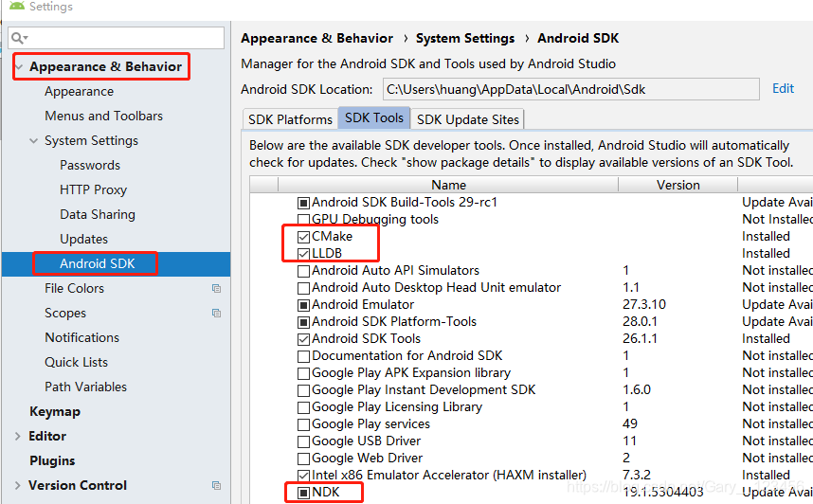The width and height of the screenshot is (813, 504).
Task: Click Android SDK Platform-Tools version 28.0.1
Action: [x=640, y=321]
